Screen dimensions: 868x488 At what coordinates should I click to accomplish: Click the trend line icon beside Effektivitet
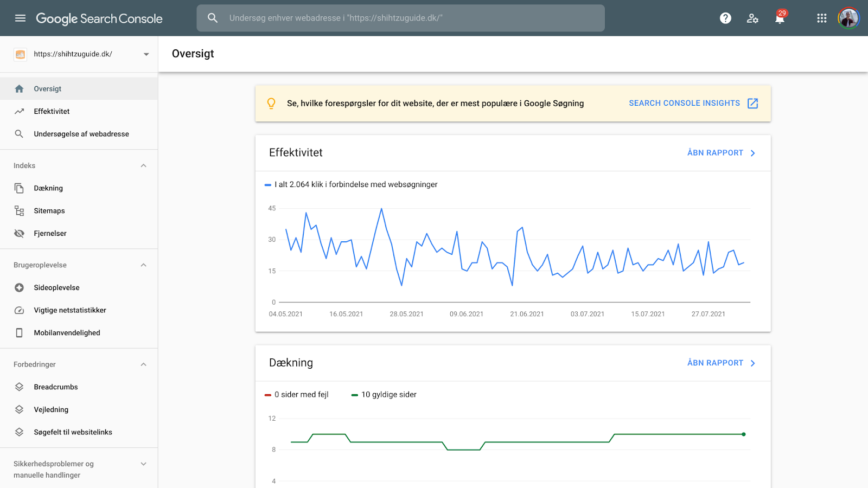pyautogui.click(x=19, y=111)
